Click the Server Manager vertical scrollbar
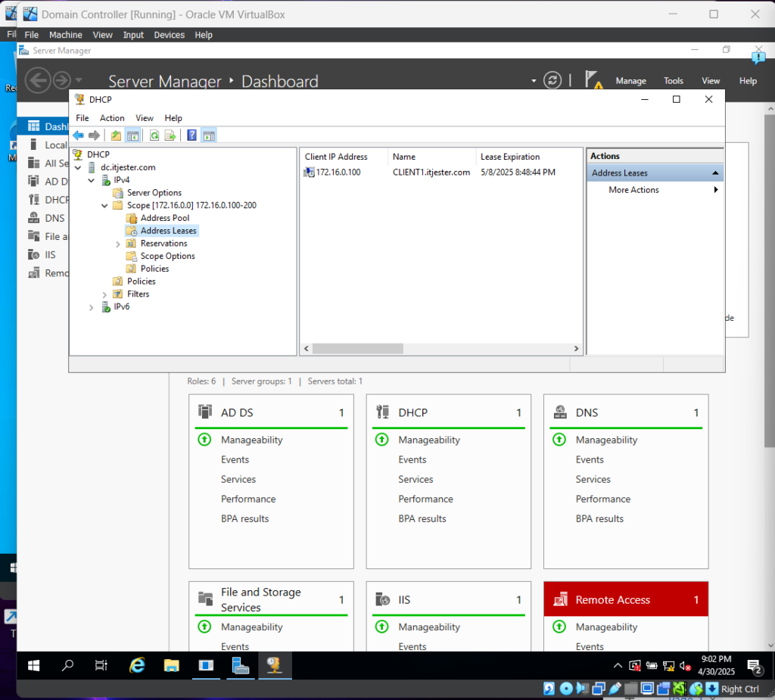 769,282
